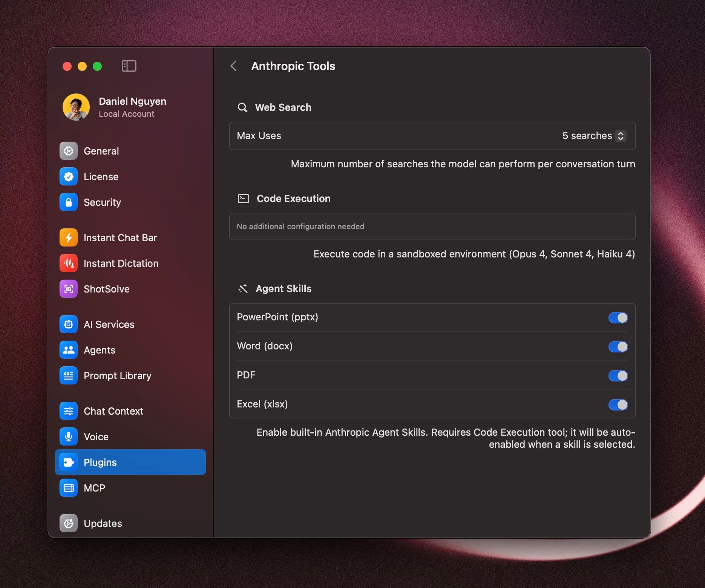Image resolution: width=705 pixels, height=588 pixels.
Task: Click Daniel Nguyen's profile avatar
Action: 76,107
